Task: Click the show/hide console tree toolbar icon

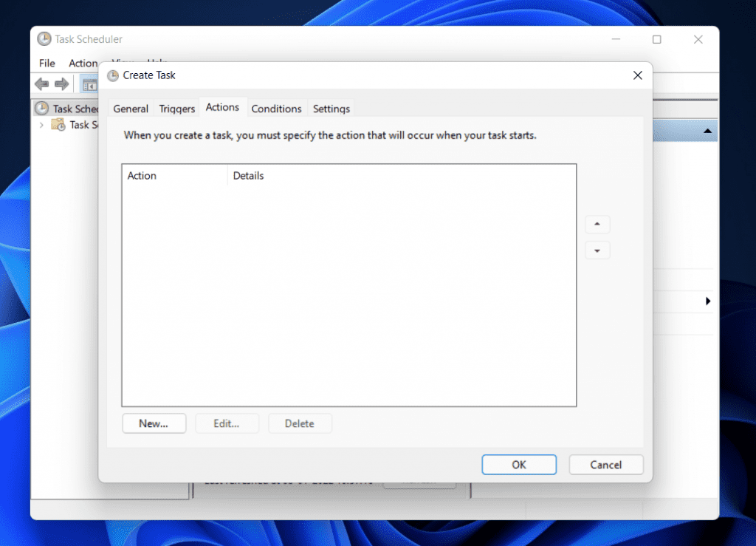Action: click(89, 83)
